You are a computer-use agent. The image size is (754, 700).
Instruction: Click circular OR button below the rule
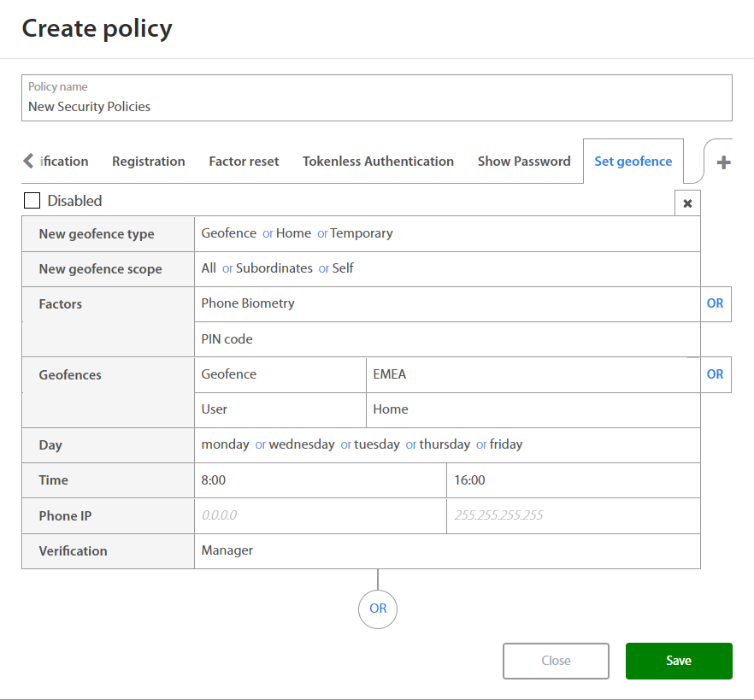click(x=378, y=609)
